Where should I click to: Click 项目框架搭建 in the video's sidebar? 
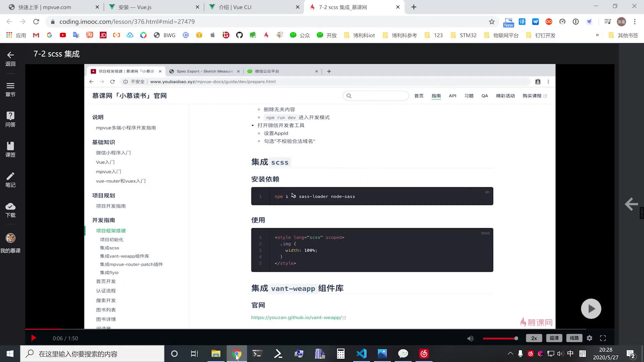coord(111,231)
